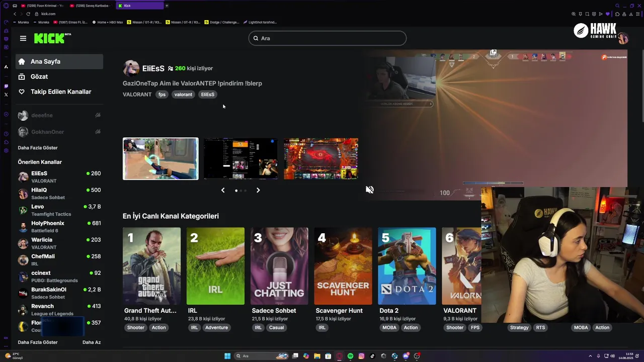Switch to Savaş Kurtbaba YouTube tab
Screen dimensions: 644x362
[x=92, y=6]
